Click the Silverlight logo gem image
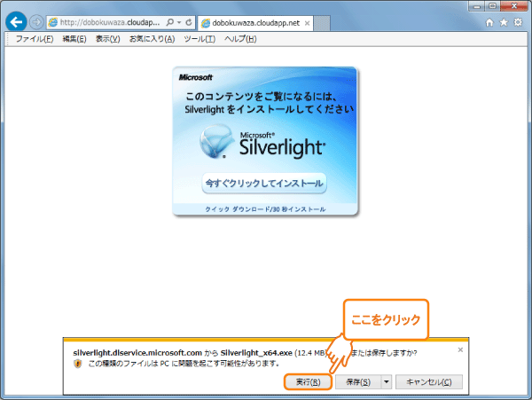This screenshot has height=400, width=532. [x=215, y=142]
